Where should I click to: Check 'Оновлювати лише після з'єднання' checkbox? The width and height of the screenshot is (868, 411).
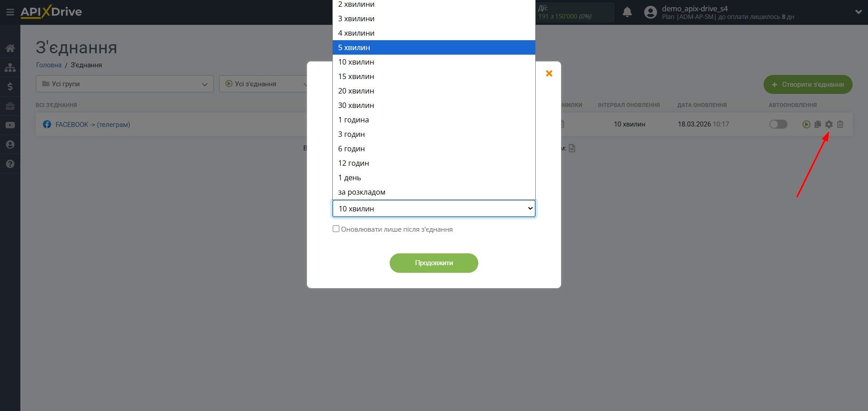[x=336, y=229]
